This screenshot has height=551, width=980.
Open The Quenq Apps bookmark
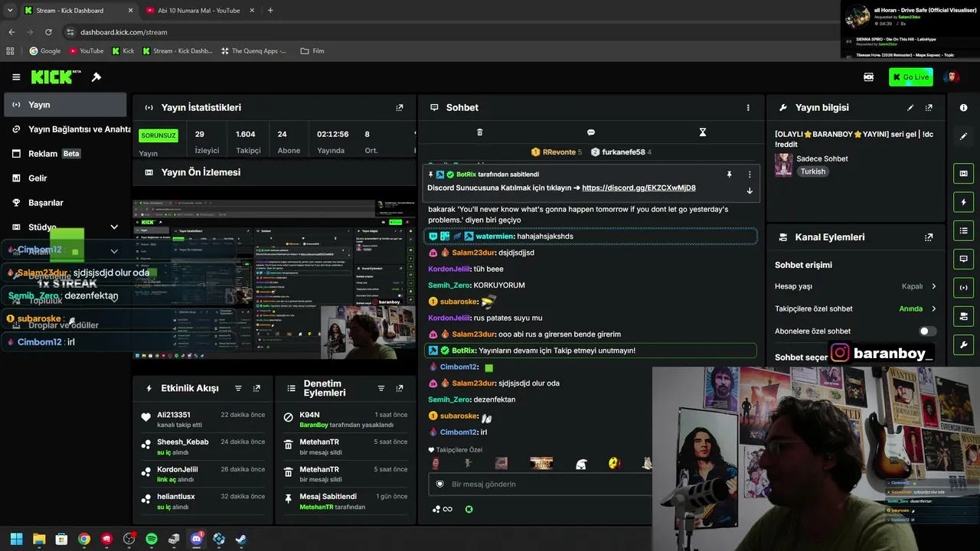click(253, 51)
